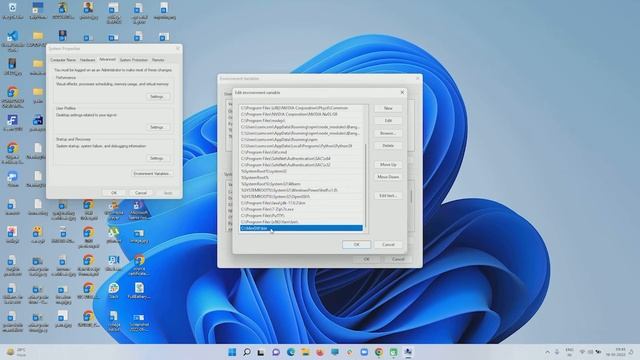
Task: Launch Firefox from taskbar
Action: (x=320, y=352)
